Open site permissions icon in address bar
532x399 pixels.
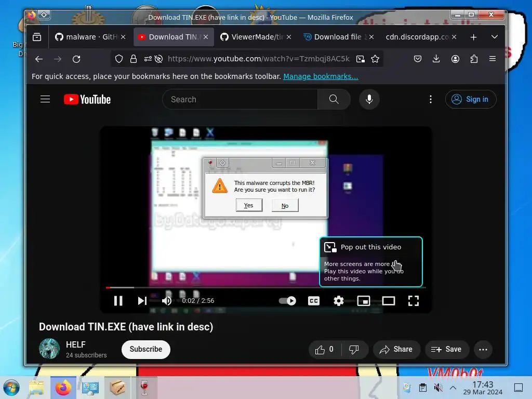[148, 59]
